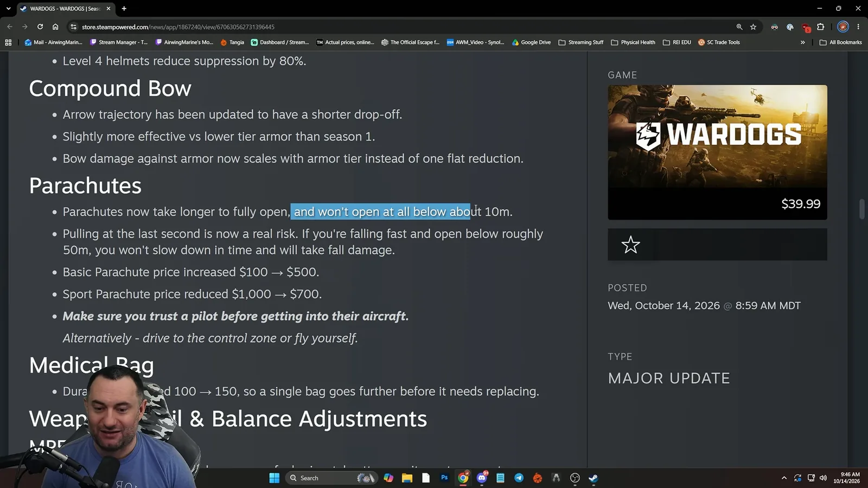Image resolution: width=868 pixels, height=488 pixels.
Task: Open Photoshop from the taskbar
Action: tap(444, 478)
